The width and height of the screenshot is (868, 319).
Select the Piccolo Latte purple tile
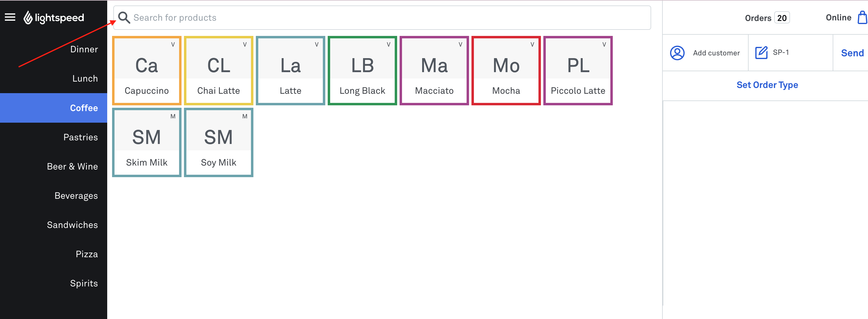click(x=577, y=71)
